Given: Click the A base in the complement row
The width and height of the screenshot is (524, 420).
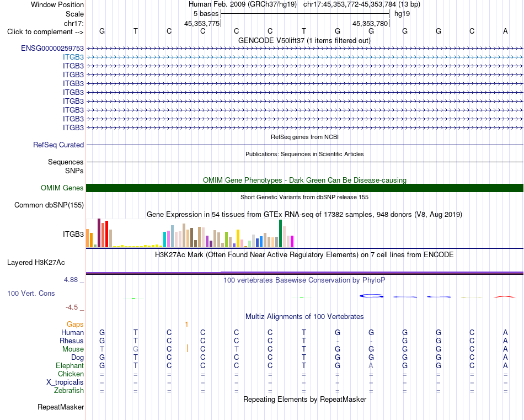Looking at the screenshot, I should tap(505, 31).
